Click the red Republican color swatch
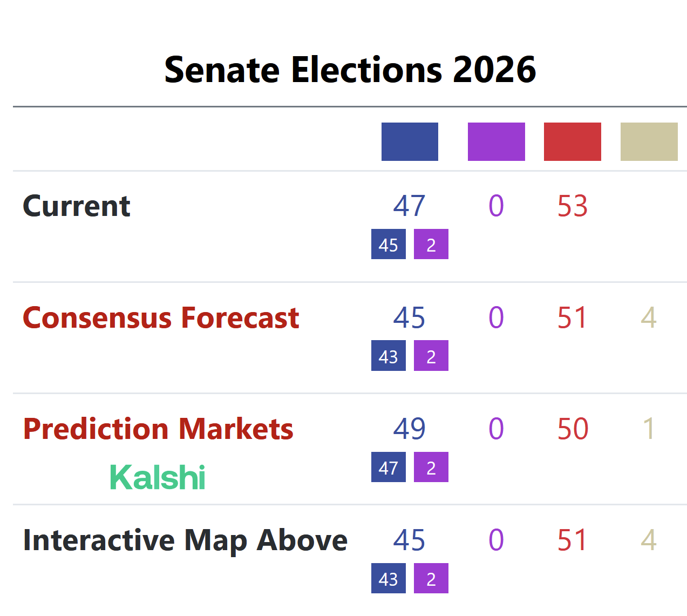 tap(572, 141)
